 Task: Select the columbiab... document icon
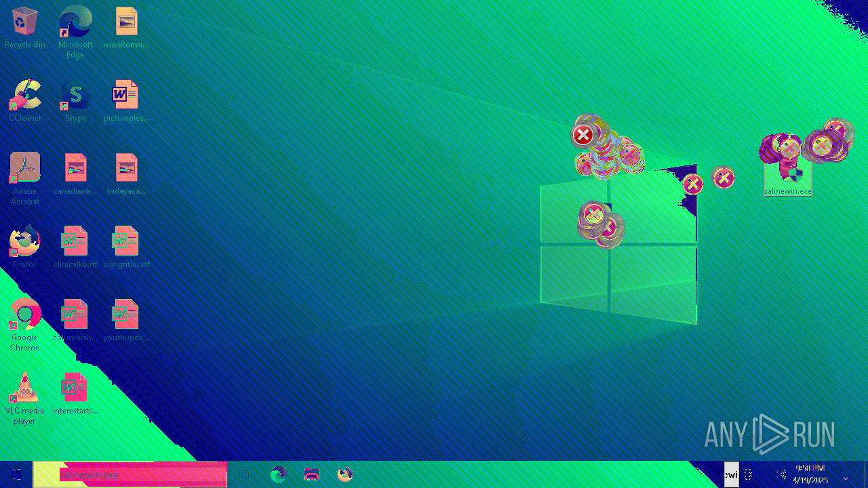tap(75, 321)
